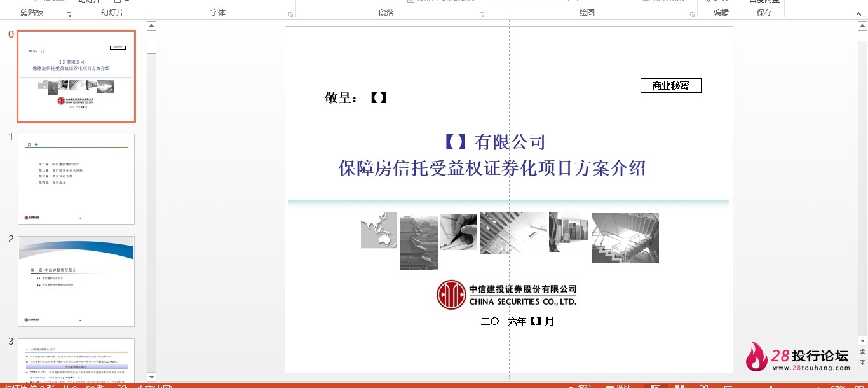Select the hand holding pen picture

[x=458, y=232]
